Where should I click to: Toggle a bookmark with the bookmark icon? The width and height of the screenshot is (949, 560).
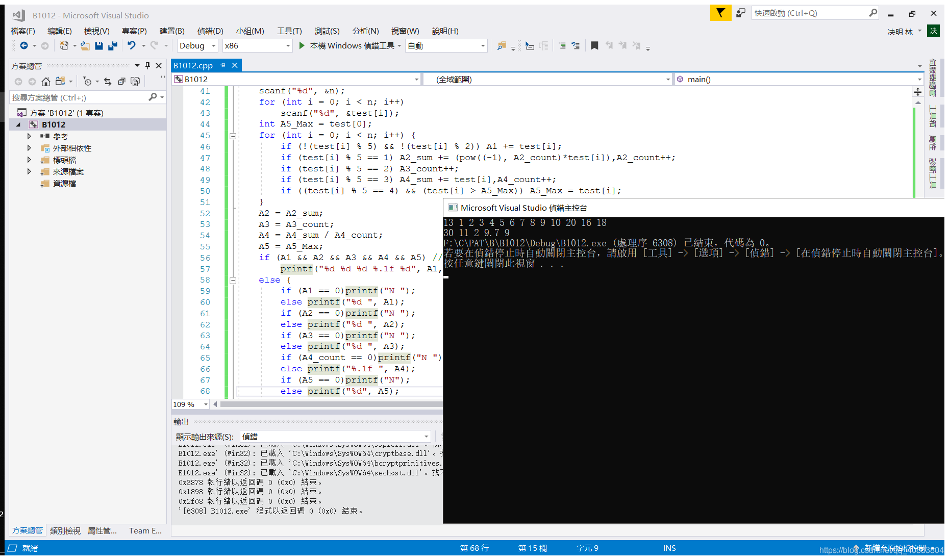tap(594, 46)
